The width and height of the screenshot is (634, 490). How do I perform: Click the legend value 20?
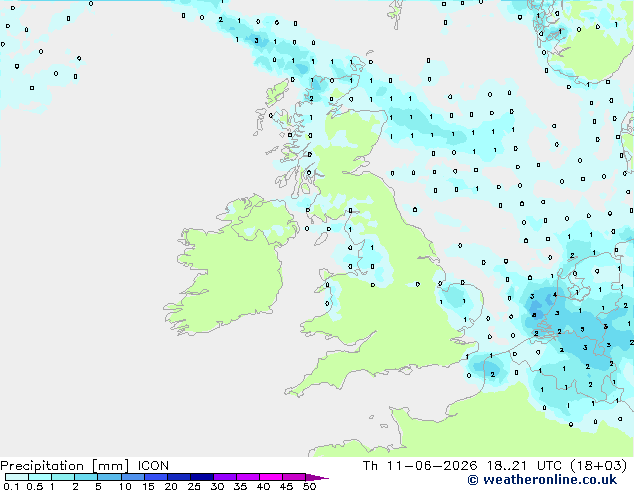(171, 486)
